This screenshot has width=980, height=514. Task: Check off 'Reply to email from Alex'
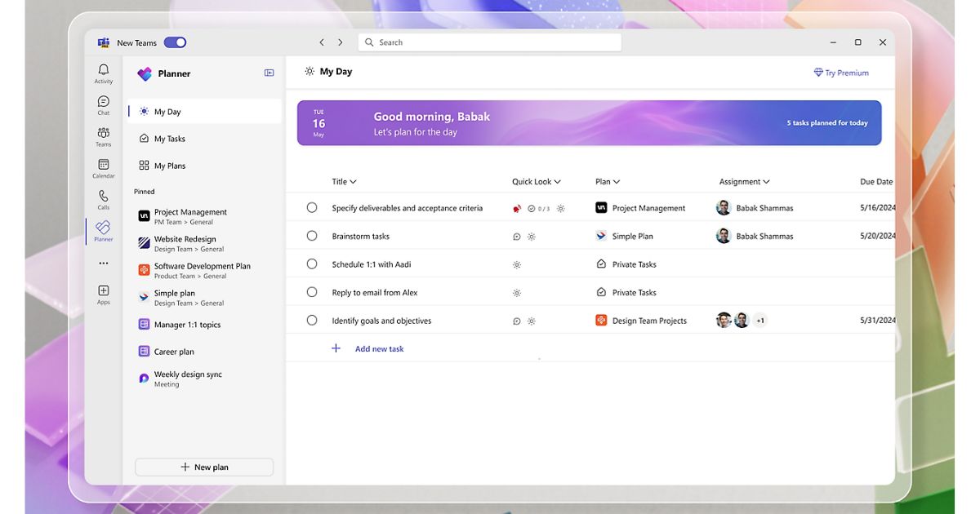pos(312,292)
